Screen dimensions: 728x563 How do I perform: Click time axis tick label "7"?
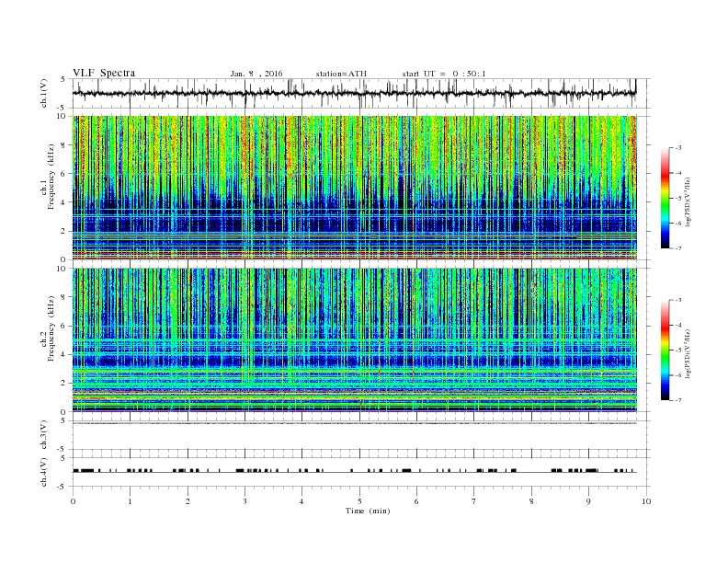(474, 501)
